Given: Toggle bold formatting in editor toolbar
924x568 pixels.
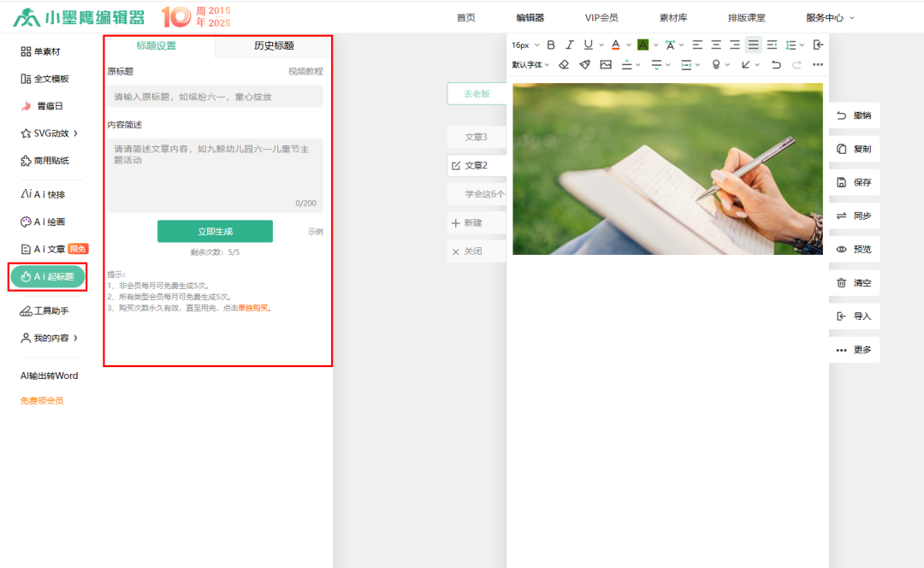Looking at the screenshot, I should [x=551, y=44].
